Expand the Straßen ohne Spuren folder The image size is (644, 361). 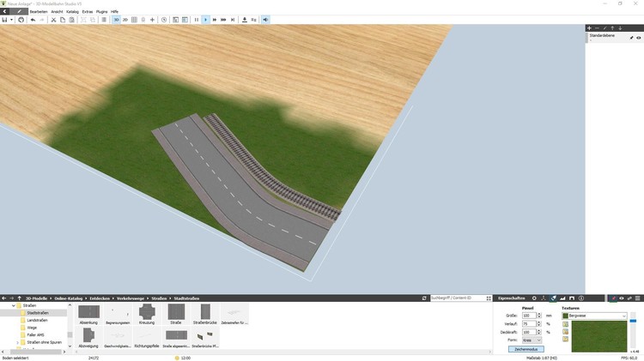tap(17, 342)
